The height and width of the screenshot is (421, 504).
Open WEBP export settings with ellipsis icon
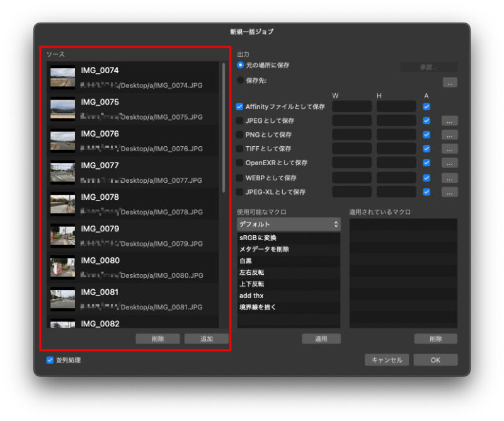[x=450, y=177]
